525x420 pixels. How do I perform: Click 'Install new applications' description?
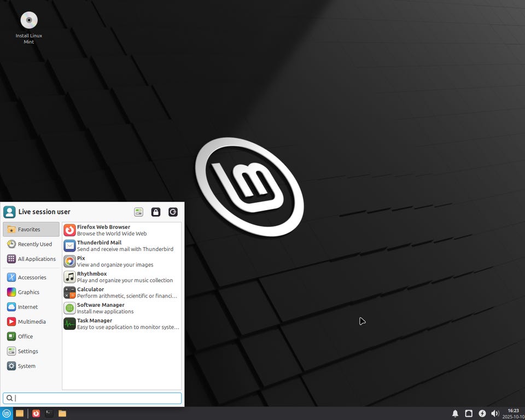pyautogui.click(x=105, y=311)
